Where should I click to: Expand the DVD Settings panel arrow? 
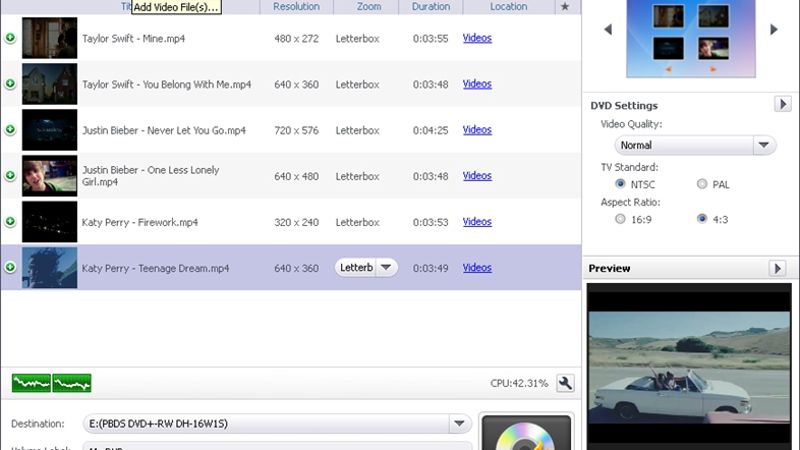[x=783, y=105]
